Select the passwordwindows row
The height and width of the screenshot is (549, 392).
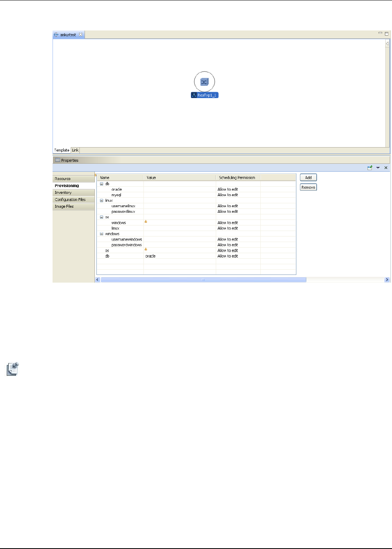click(196, 245)
